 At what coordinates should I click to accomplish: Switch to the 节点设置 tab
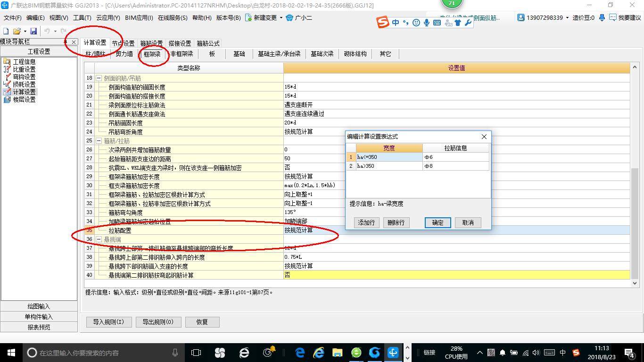pos(123,43)
